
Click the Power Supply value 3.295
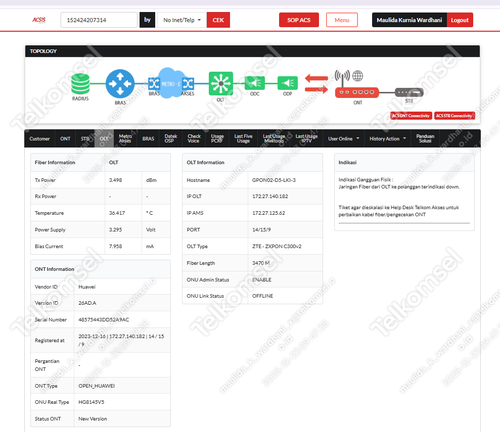[x=116, y=230]
